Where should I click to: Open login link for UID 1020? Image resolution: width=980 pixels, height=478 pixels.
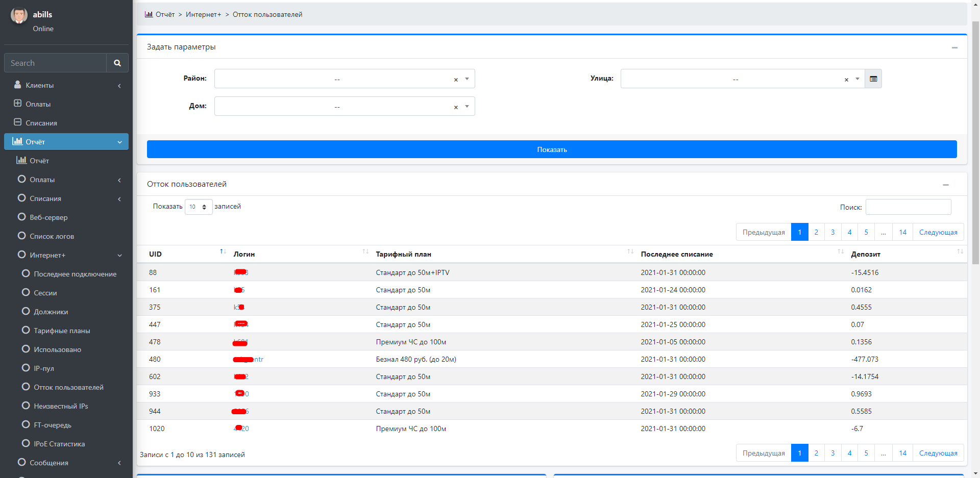point(241,429)
